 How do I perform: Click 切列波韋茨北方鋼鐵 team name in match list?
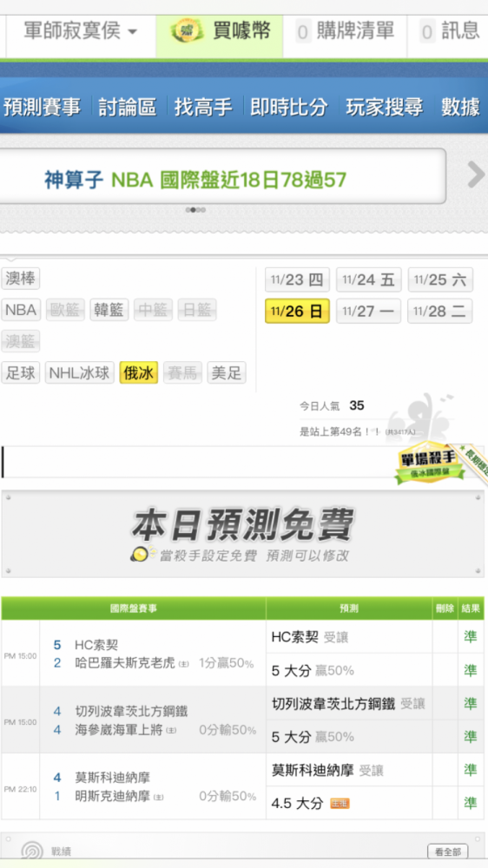pyautogui.click(x=131, y=712)
